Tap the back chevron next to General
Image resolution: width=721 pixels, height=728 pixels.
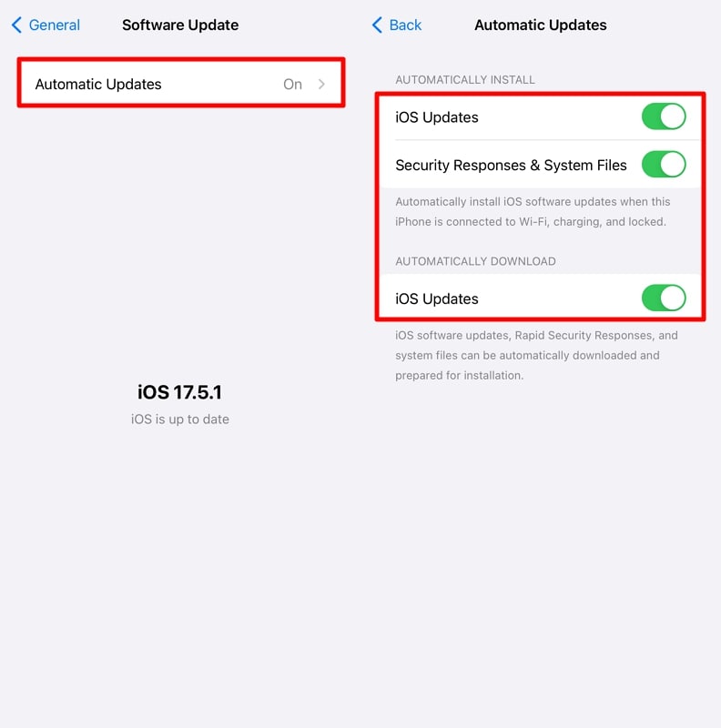point(16,25)
